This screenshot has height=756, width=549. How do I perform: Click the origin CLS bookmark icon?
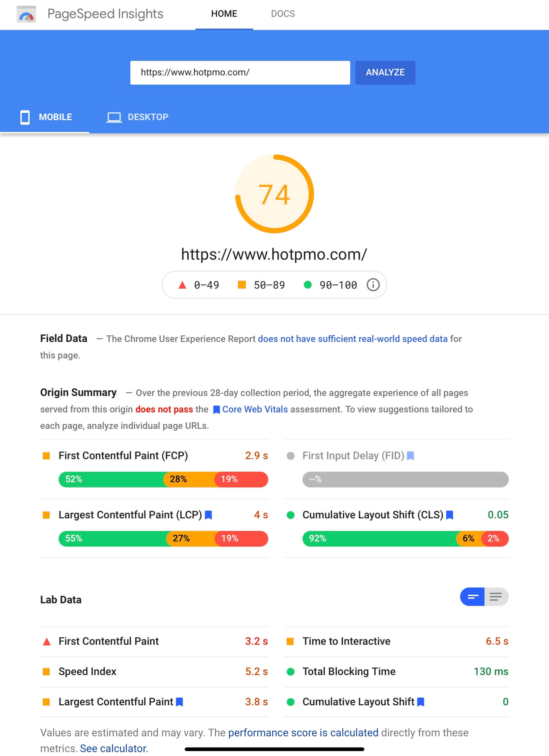[x=450, y=515]
